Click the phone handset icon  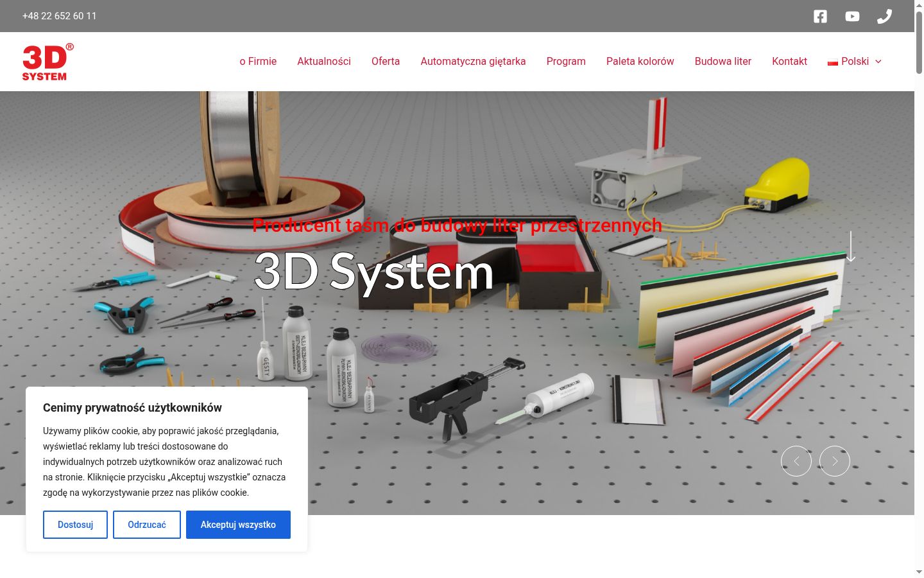tap(885, 16)
